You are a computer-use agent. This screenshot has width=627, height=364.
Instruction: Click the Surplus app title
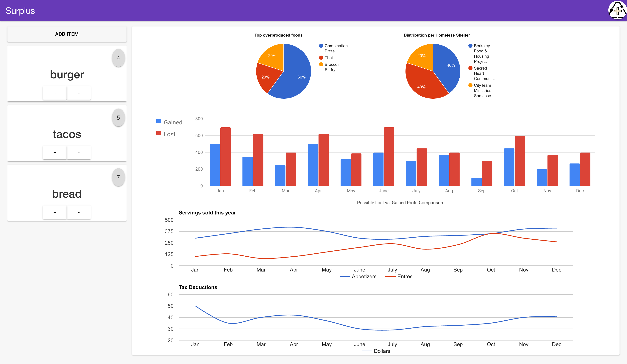pyautogui.click(x=20, y=11)
